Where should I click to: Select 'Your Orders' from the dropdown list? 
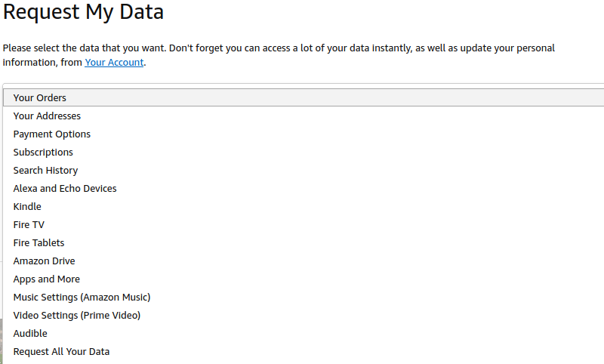coord(40,98)
